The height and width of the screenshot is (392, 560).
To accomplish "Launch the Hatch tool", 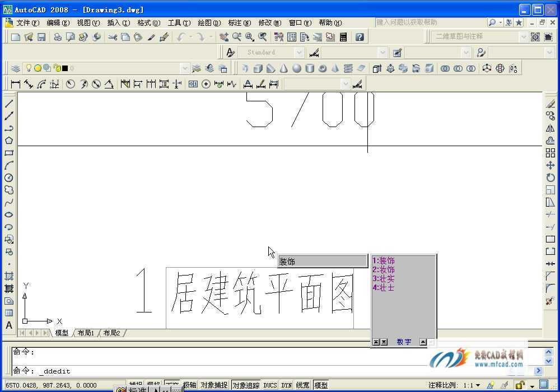I will [9, 276].
